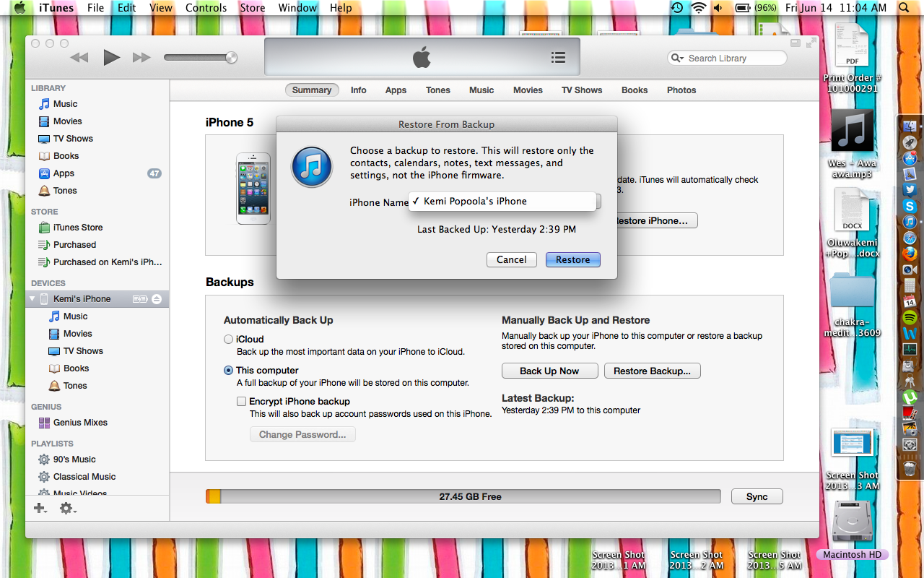924x578 pixels.
Task: Open Spotify from the Dock
Action: click(x=910, y=317)
